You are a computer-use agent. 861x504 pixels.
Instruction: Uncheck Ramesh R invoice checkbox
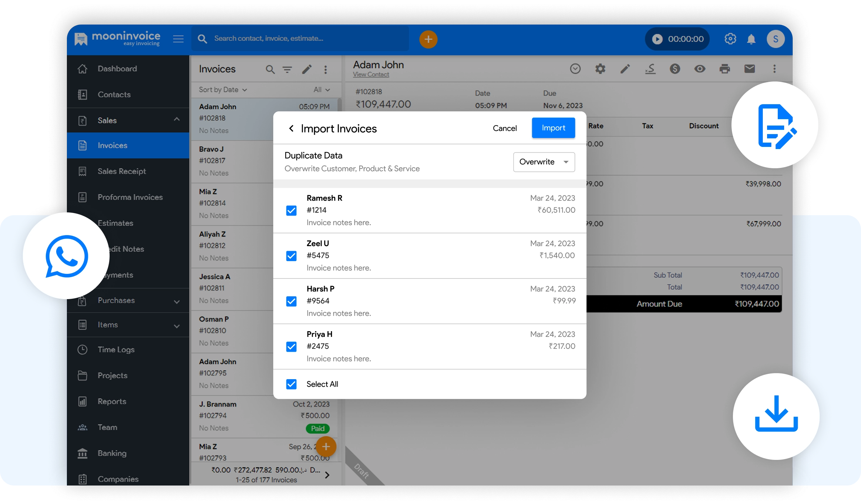291,211
